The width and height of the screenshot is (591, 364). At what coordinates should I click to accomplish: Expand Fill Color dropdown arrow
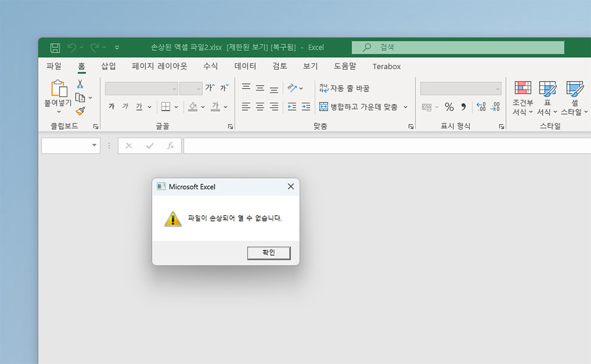tap(203, 107)
